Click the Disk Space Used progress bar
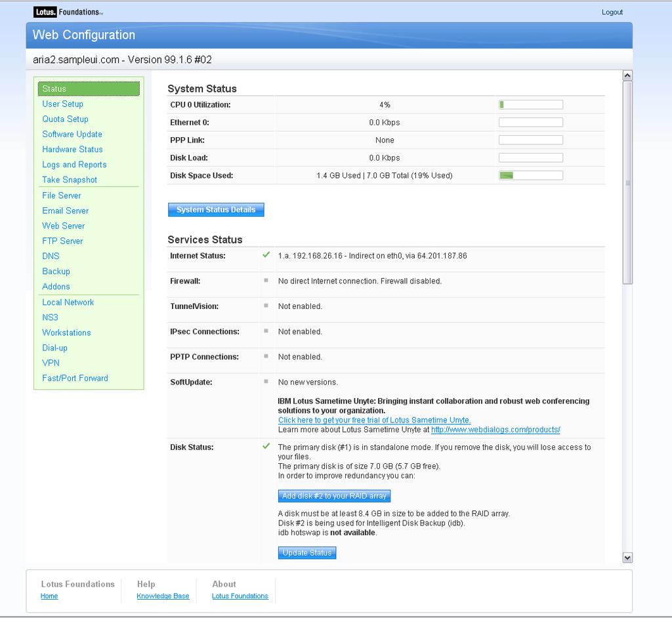The width and height of the screenshot is (672, 618). pyautogui.click(x=530, y=175)
